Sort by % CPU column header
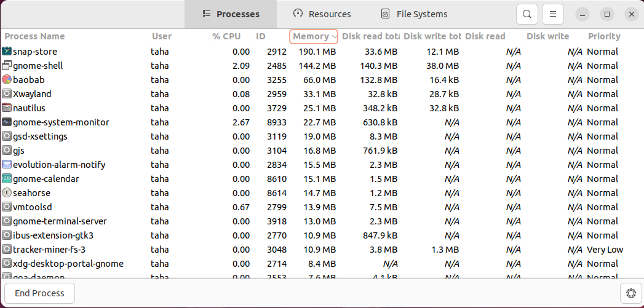The width and height of the screenshot is (644, 308). coord(230,36)
